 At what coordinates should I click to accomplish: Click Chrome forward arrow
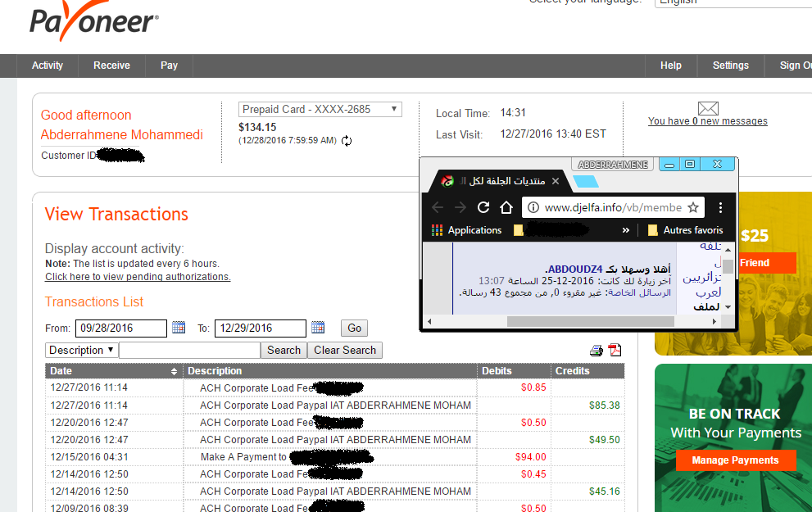click(460, 207)
